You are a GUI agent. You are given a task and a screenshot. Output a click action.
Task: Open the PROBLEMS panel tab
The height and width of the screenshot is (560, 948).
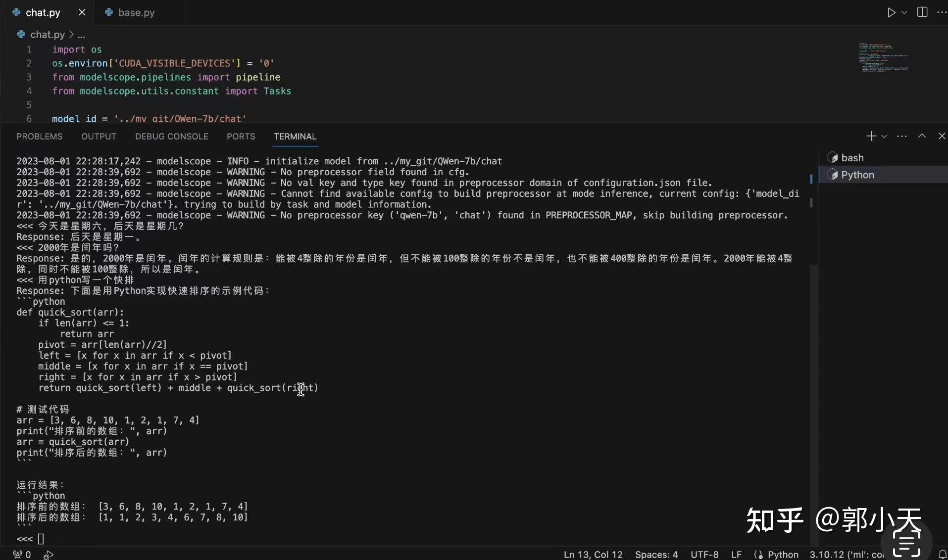tap(40, 137)
